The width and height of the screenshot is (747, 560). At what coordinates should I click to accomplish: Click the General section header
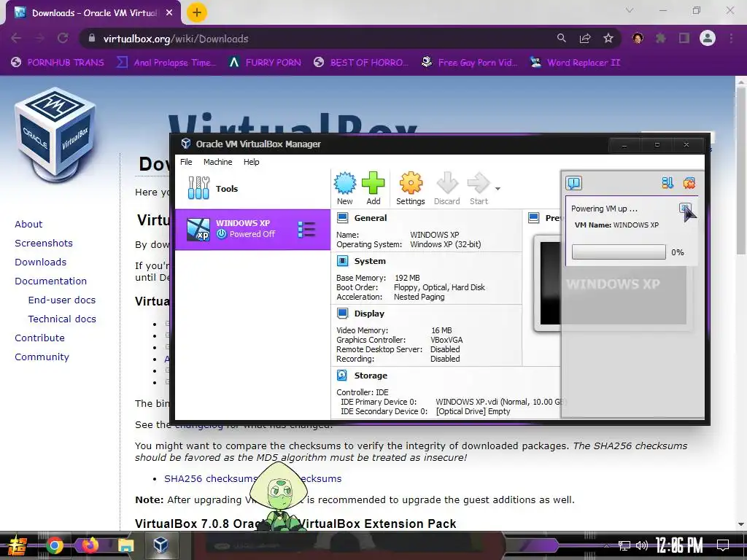click(x=370, y=218)
